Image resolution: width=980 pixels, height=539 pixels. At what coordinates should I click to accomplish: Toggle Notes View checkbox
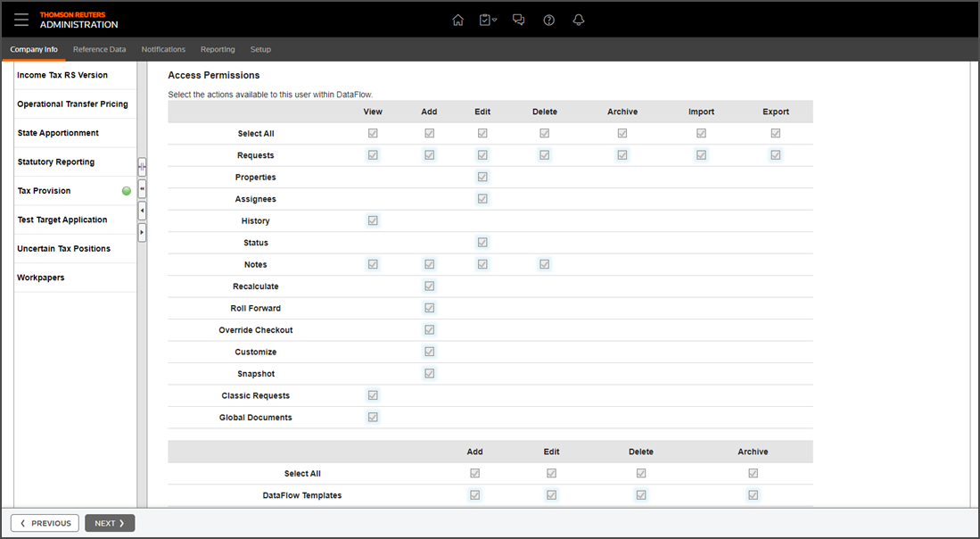tap(373, 264)
